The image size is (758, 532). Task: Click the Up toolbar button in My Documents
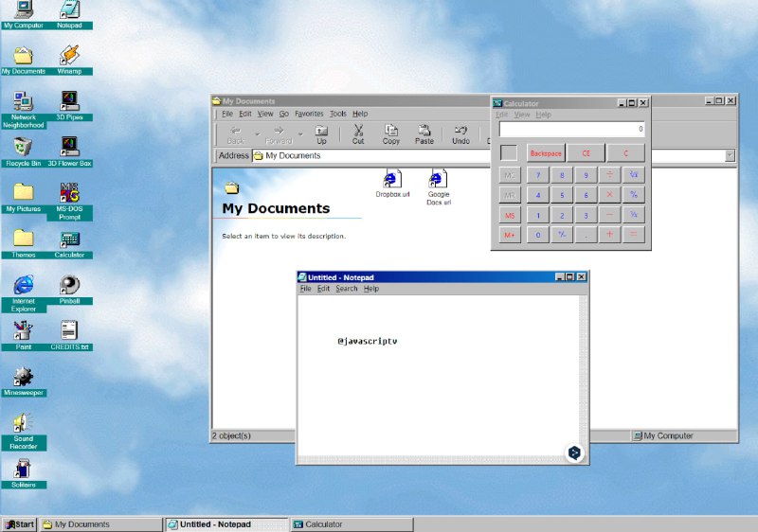click(321, 134)
